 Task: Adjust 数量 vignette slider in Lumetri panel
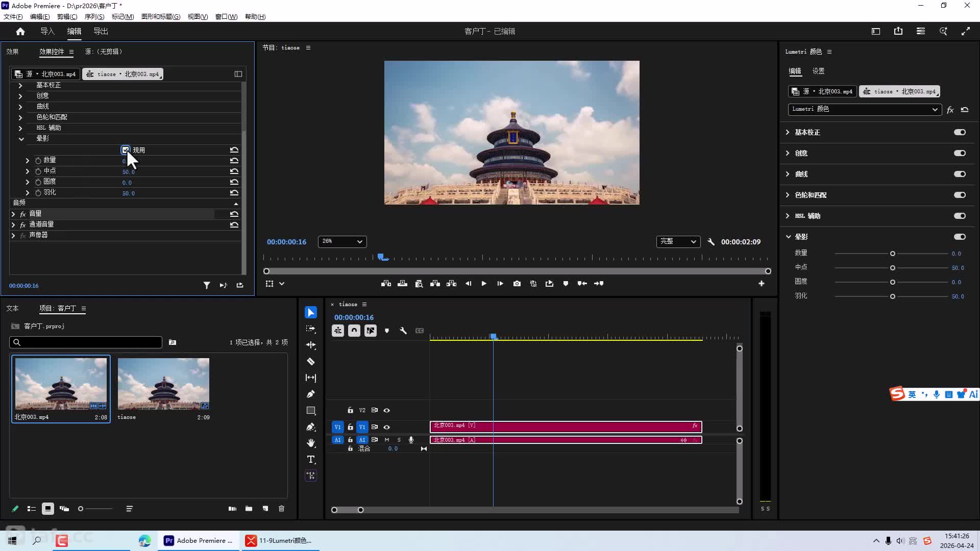point(892,254)
